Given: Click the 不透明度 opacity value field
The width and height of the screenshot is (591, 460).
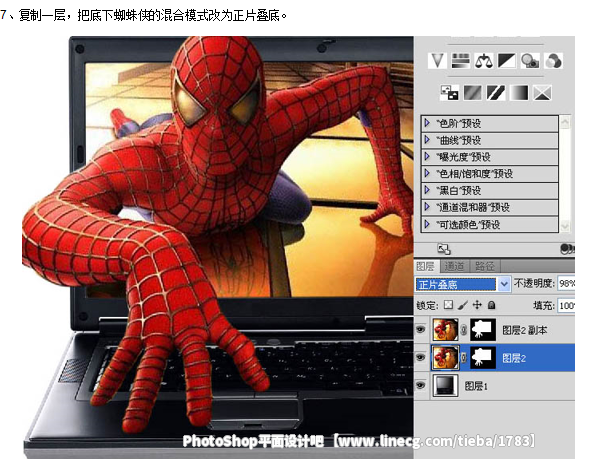Looking at the screenshot, I should pyautogui.click(x=566, y=284).
